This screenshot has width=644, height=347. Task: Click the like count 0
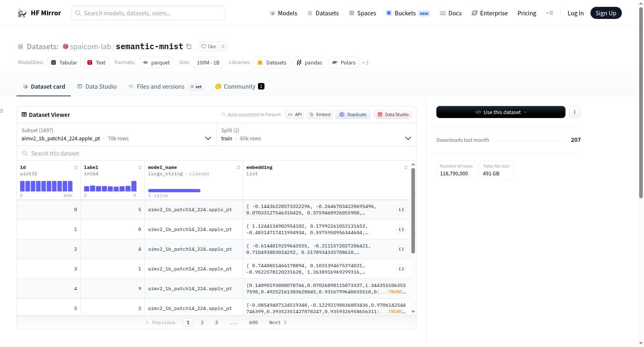tap(223, 46)
